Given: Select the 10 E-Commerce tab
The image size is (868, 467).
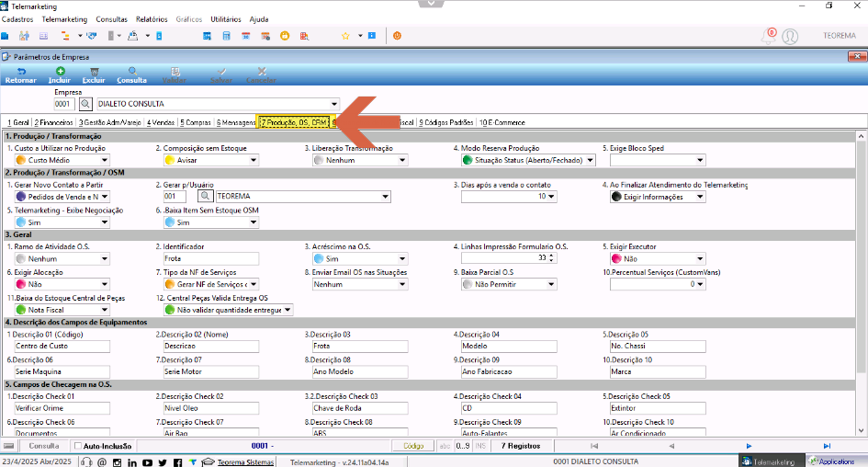Looking at the screenshot, I should pyautogui.click(x=502, y=122).
